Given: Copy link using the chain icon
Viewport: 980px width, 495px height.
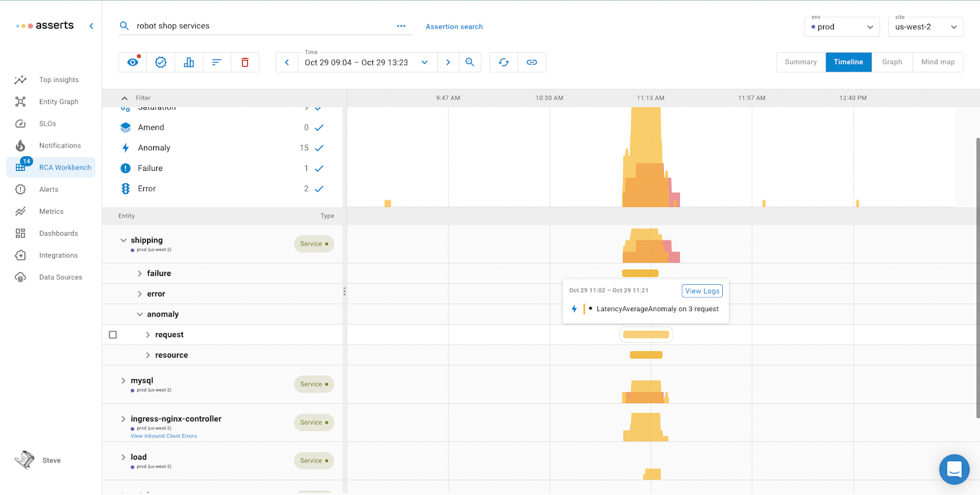Looking at the screenshot, I should (532, 62).
